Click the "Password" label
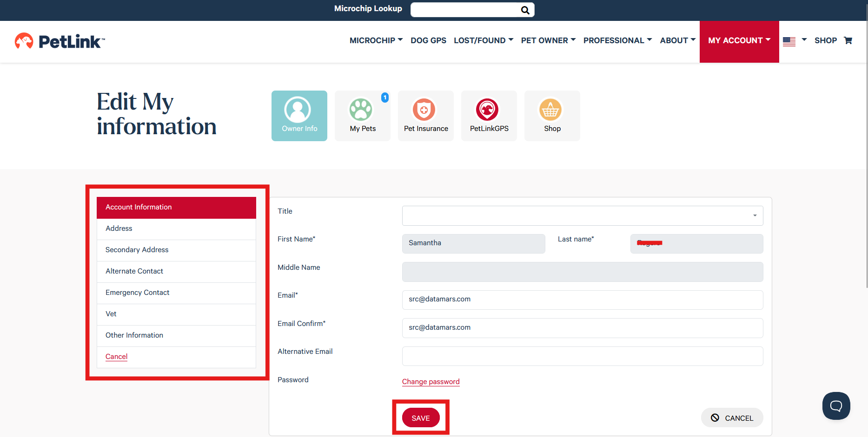Viewport: 868px width, 437px height. click(293, 380)
